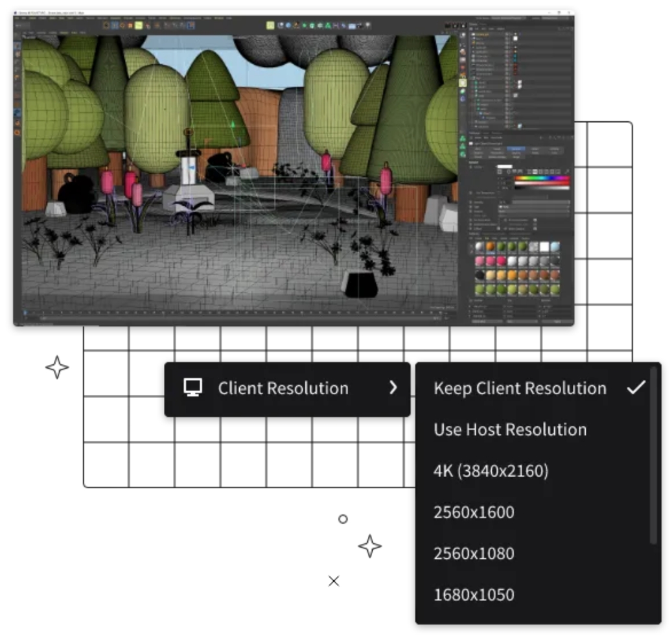The image size is (672, 636).
Task: Choose Use Host Resolution
Action: (x=510, y=429)
